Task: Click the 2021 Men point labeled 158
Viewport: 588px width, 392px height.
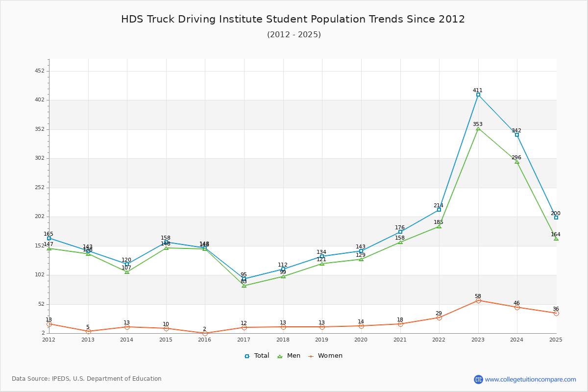Action: point(400,242)
